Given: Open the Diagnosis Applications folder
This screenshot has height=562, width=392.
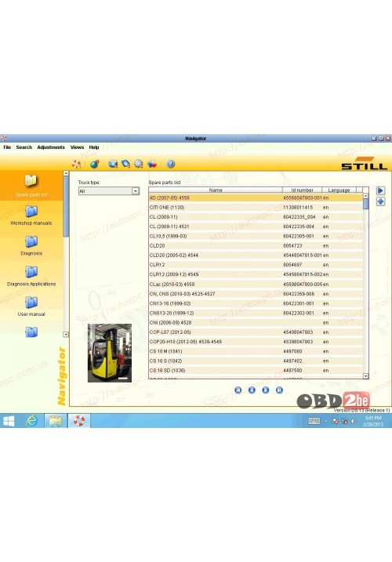Looking at the screenshot, I should pos(31,277).
